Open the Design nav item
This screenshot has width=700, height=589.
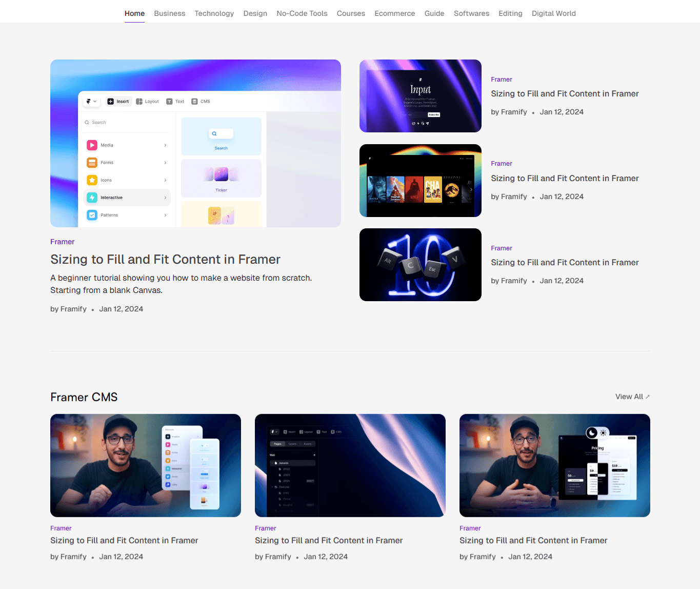point(255,13)
